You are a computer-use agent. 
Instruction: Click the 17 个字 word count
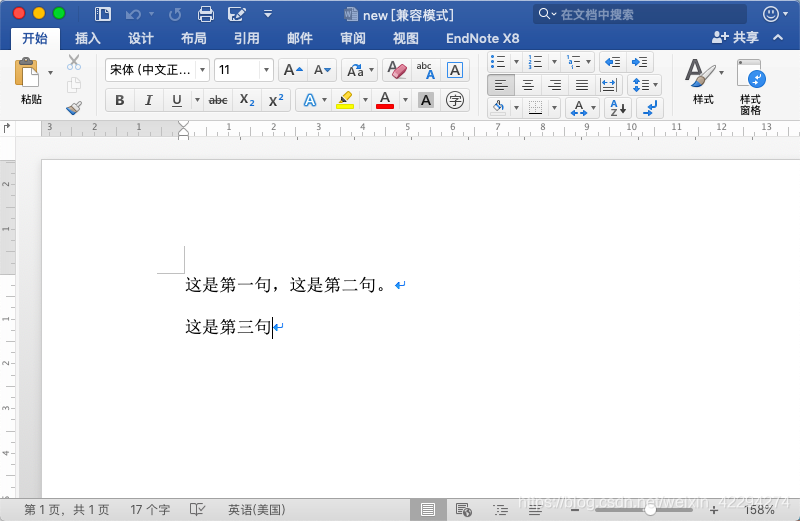(x=150, y=510)
